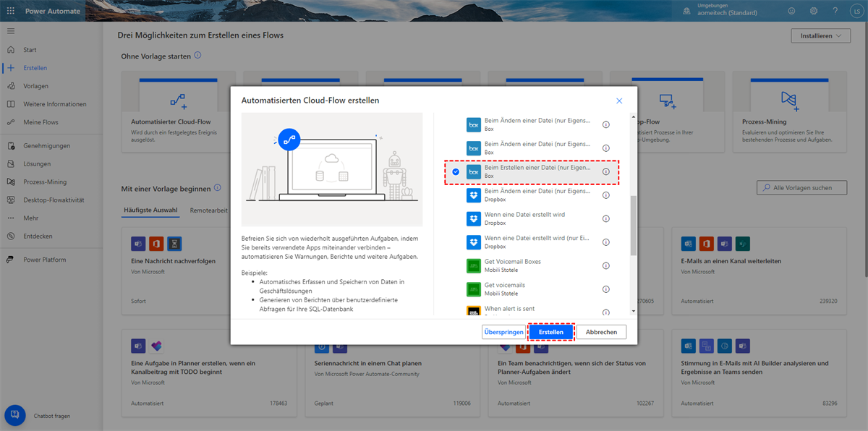This screenshot has height=431, width=868.
Task: Click the feedback smiley icon
Action: (x=791, y=11)
